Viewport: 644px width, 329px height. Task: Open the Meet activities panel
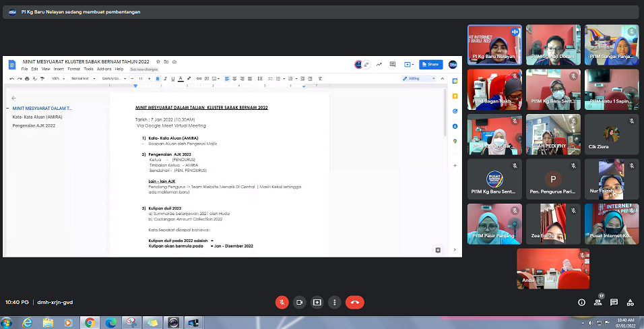630,302
